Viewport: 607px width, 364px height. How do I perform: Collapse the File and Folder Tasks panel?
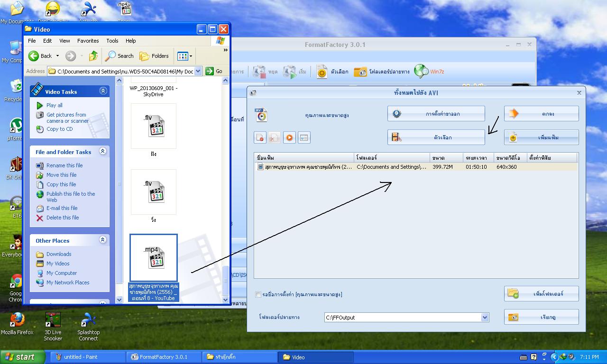click(x=103, y=151)
